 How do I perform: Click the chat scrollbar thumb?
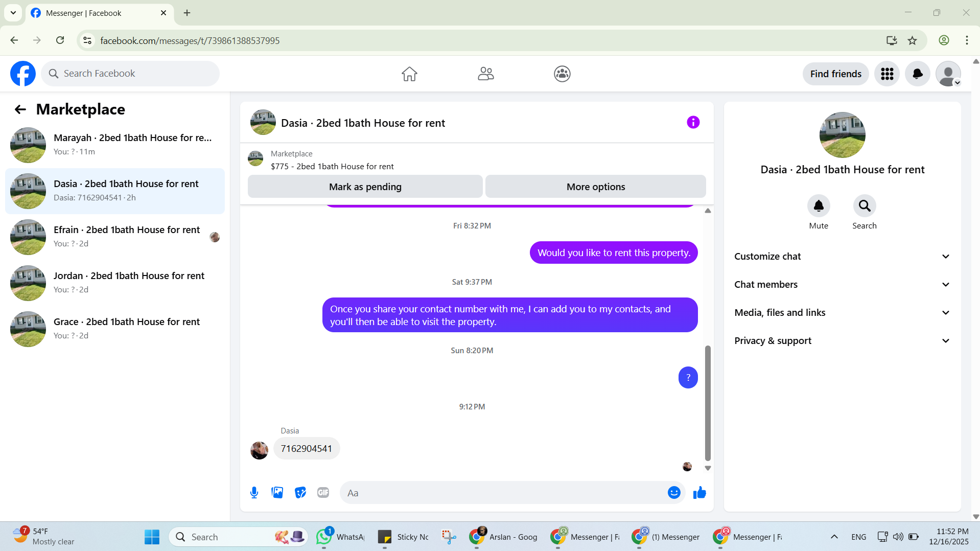coord(708,403)
